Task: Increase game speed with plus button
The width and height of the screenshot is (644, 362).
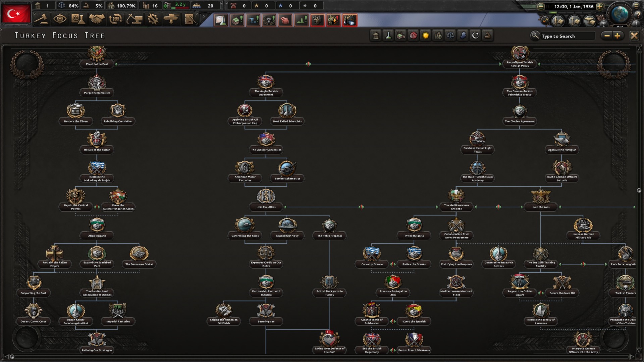Action: (x=600, y=6)
